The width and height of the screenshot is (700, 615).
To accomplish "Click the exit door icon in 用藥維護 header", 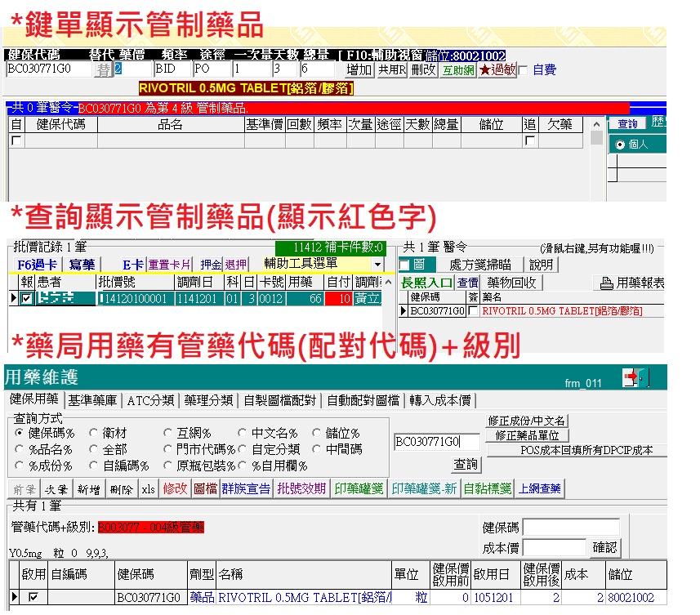I will (x=635, y=377).
